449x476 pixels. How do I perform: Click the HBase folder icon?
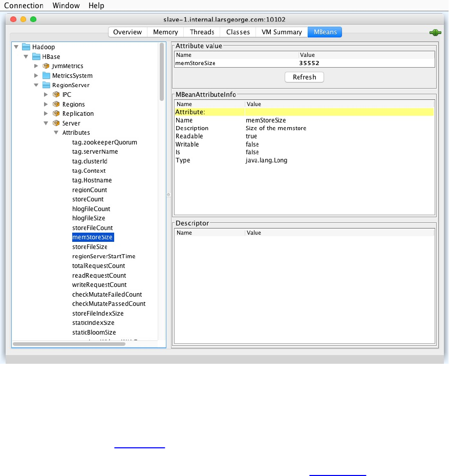click(36, 56)
